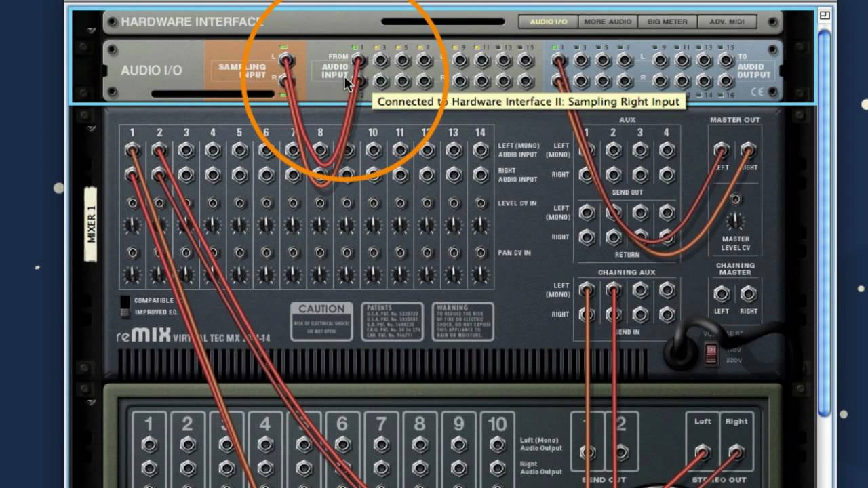Image resolution: width=868 pixels, height=488 pixels.
Task: Click channel 5 Level CV In jack
Action: click(239, 203)
